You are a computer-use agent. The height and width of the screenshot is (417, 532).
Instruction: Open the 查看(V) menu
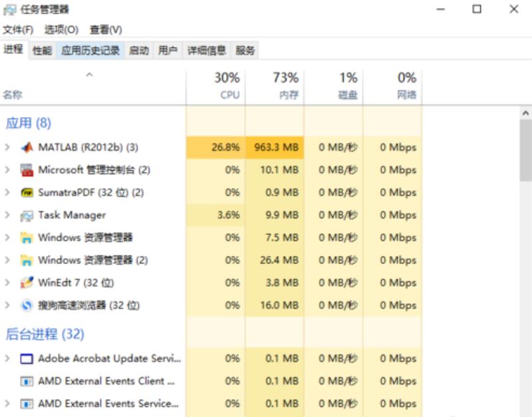[106, 30]
